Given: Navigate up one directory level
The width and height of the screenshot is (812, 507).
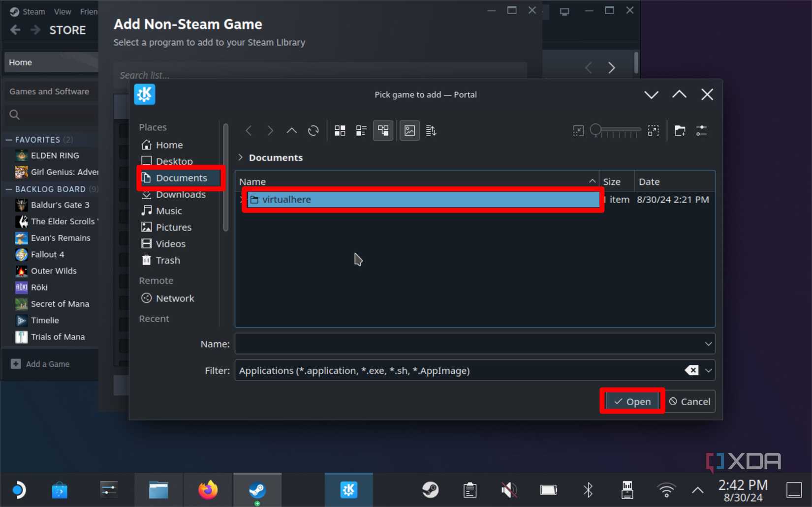Looking at the screenshot, I should point(291,130).
